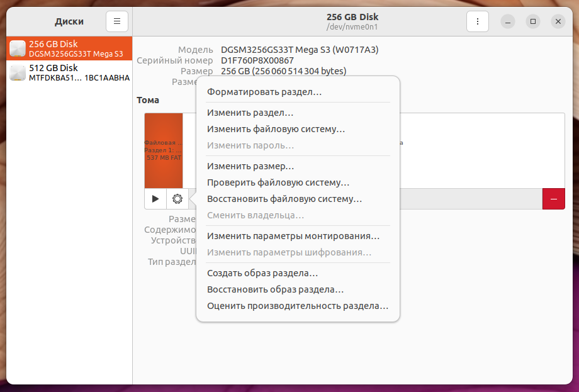Click the gear partition options button
The height and width of the screenshot is (392, 579).
(x=177, y=199)
